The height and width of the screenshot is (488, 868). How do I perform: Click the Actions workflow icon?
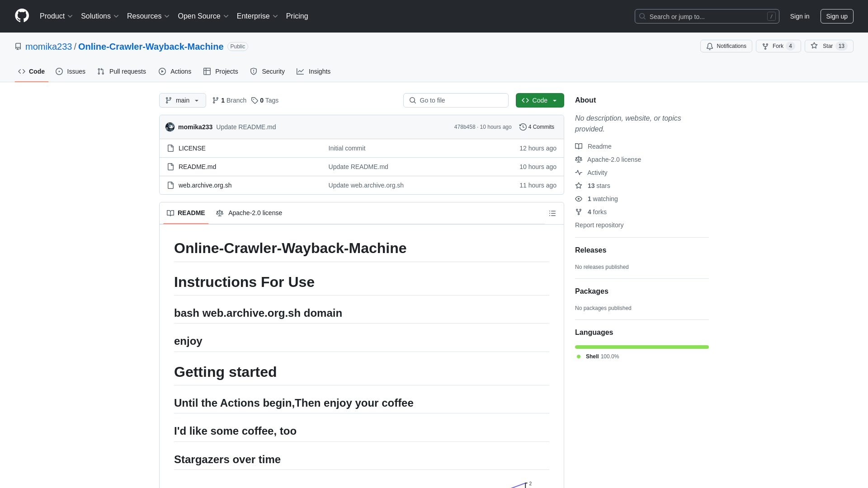pos(162,71)
